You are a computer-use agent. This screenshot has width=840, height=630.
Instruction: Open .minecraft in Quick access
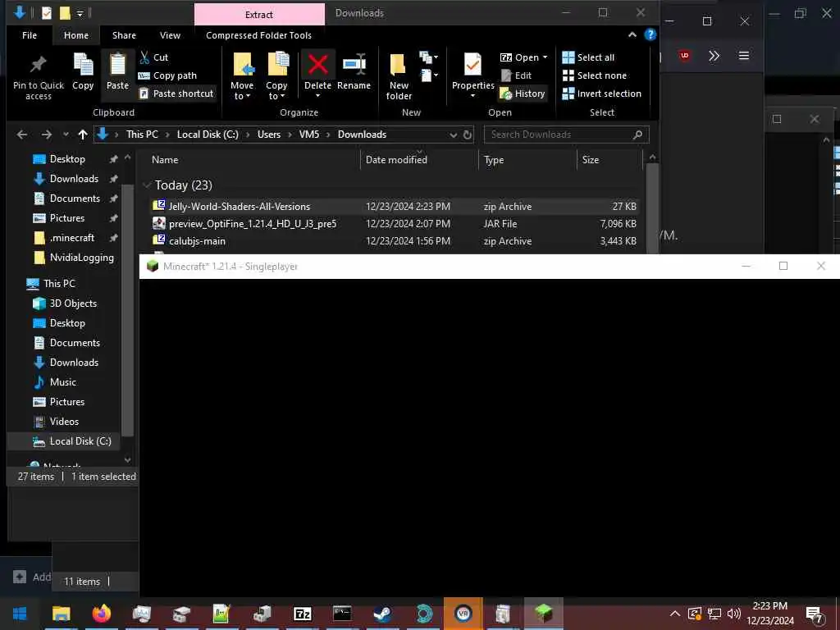72,238
